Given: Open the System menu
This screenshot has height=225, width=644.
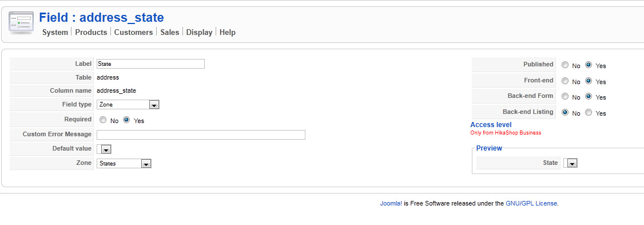Looking at the screenshot, I should pos(55,32).
